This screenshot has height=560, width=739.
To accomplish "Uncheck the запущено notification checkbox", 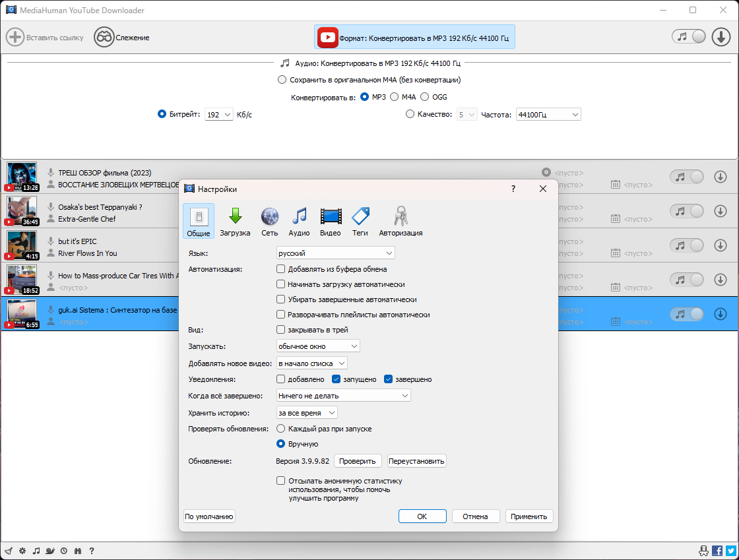I will point(337,379).
